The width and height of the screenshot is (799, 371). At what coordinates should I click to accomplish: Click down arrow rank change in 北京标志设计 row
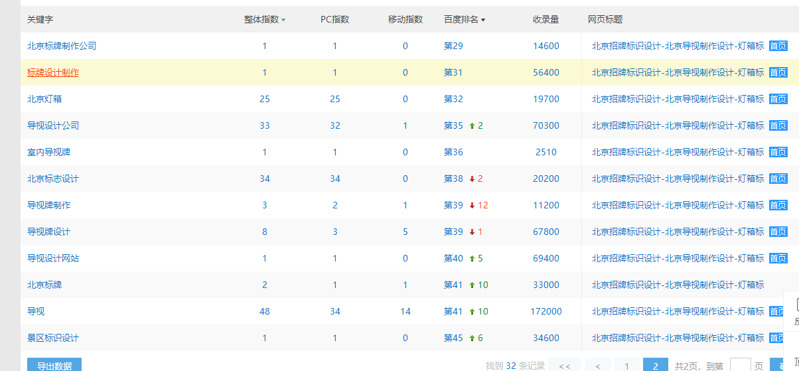[476, 178]
